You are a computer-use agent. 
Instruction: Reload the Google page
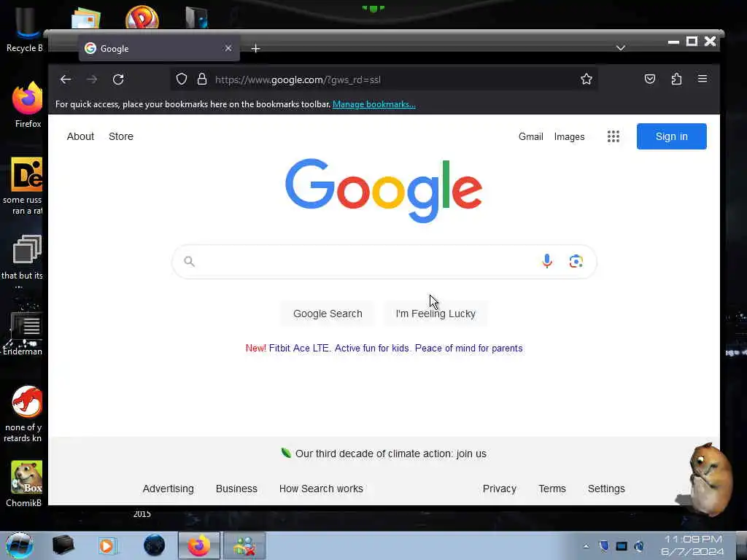pos(118,79)
